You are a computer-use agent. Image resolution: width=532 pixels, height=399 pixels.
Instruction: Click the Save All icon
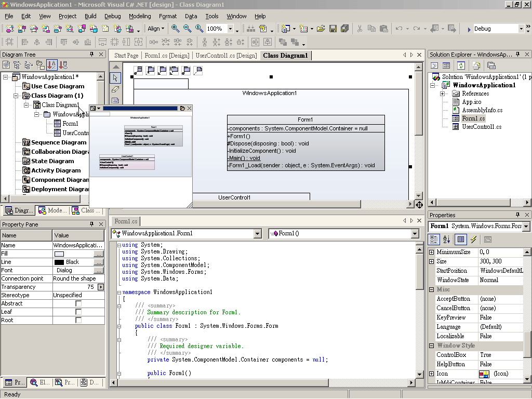345,29
